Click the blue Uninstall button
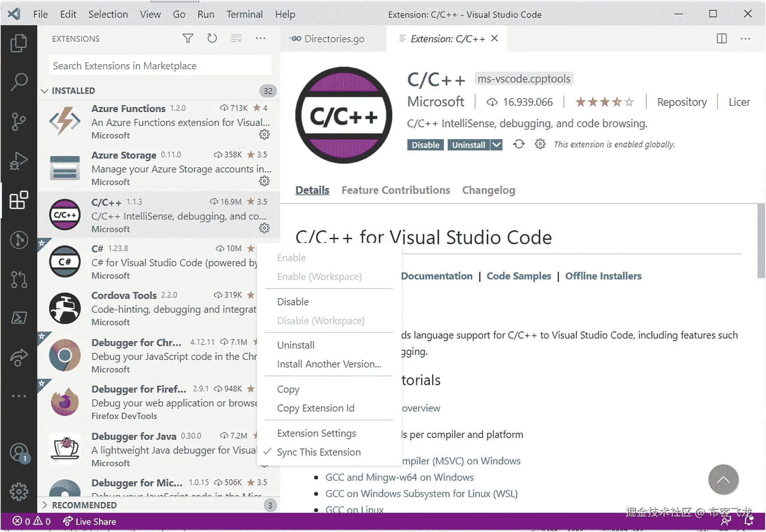The width and height of the screenshot is (766, 532). coord(469,145)
